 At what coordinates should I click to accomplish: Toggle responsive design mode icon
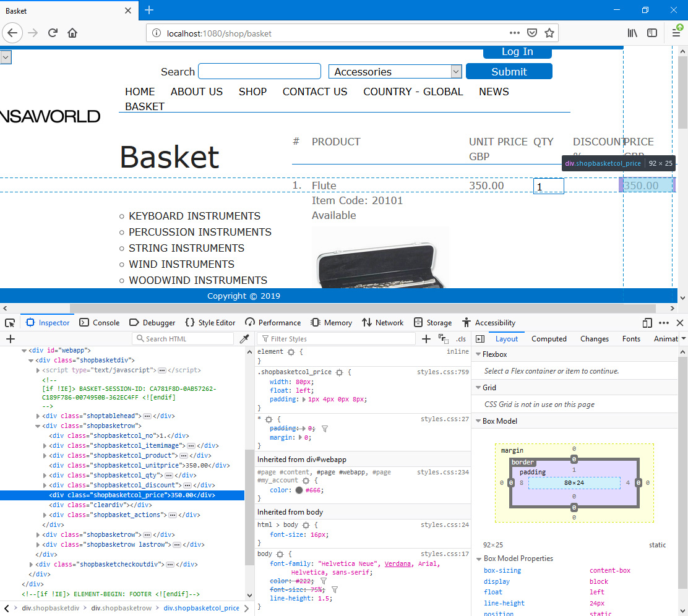(647, 323)
